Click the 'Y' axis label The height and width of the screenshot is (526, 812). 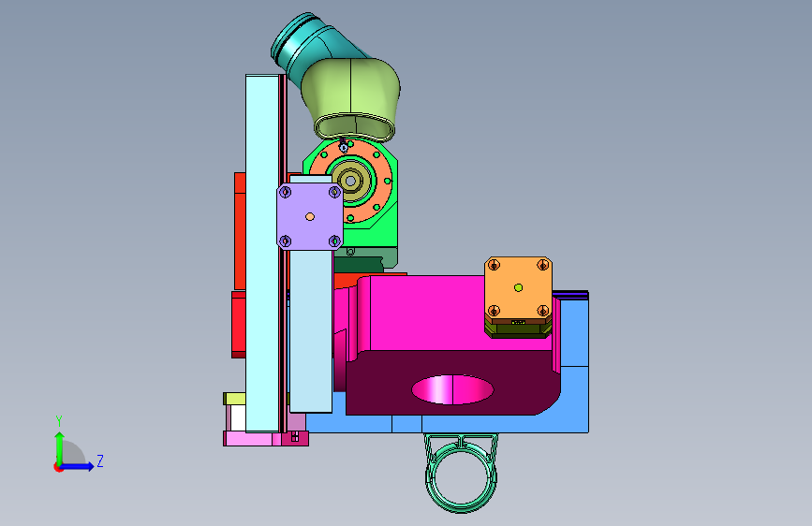tap(59, 421)
